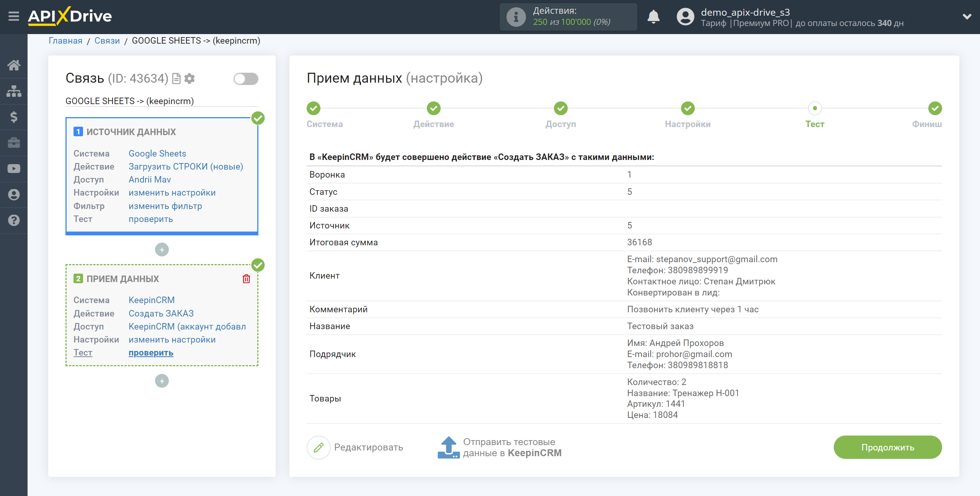The width and height of the screenshot is (980, 496).
Task: Go to Система step
Action: point(314,109)
